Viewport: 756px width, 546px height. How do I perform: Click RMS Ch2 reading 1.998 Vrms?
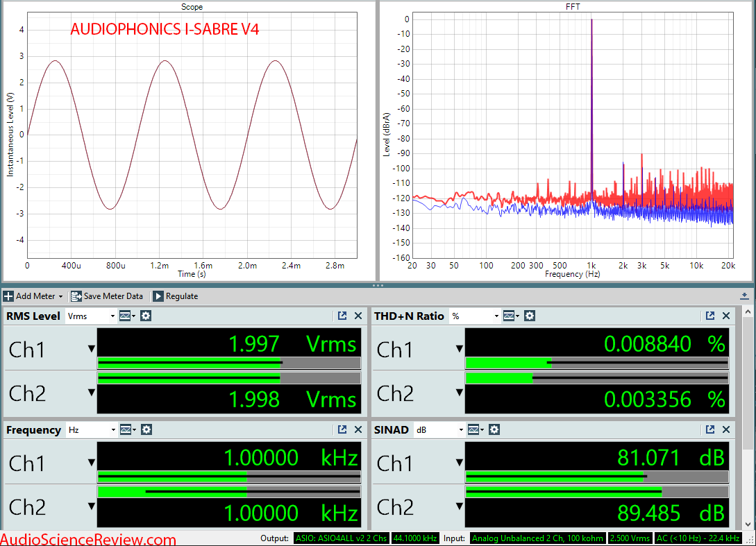click(x=292, y=400)
